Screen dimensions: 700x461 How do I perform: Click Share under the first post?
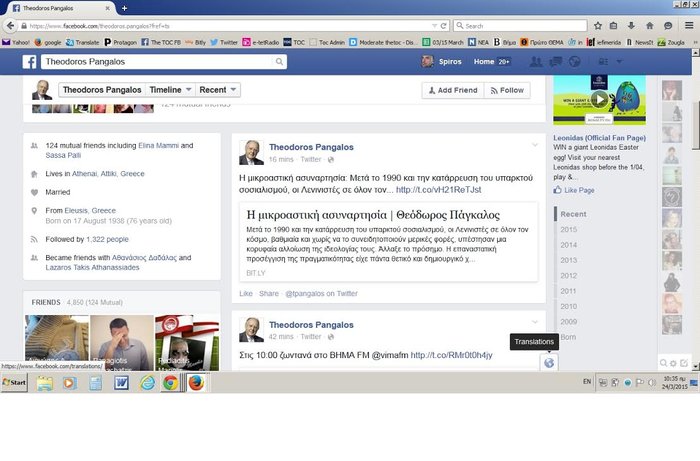(x=269, y=293)
